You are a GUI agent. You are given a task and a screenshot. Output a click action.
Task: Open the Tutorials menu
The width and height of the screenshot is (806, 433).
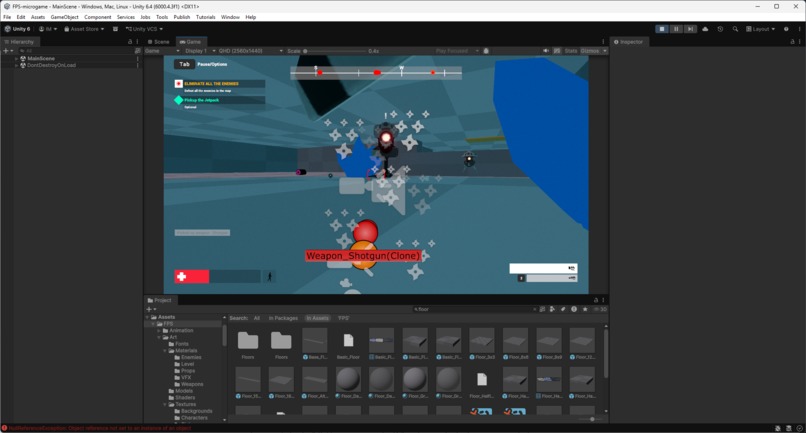(205, 17)
